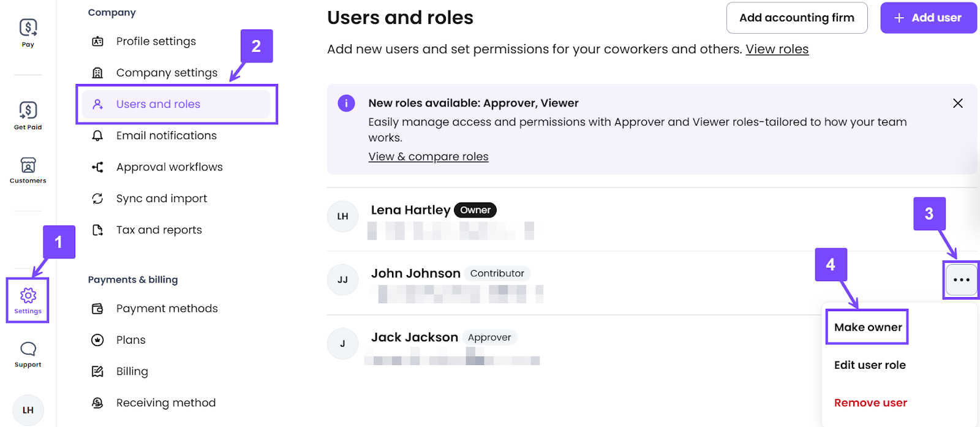
Task: Choose Edit user role option
Action: (869, 365)
